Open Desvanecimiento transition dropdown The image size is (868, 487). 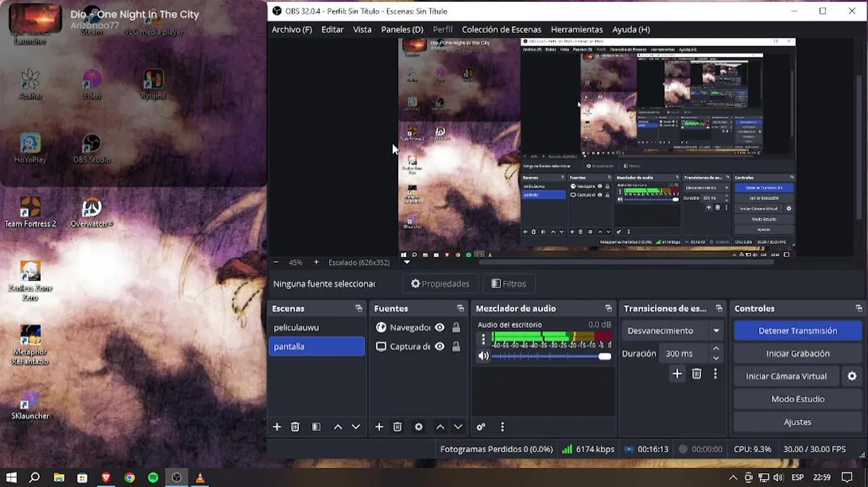[673, 331]
